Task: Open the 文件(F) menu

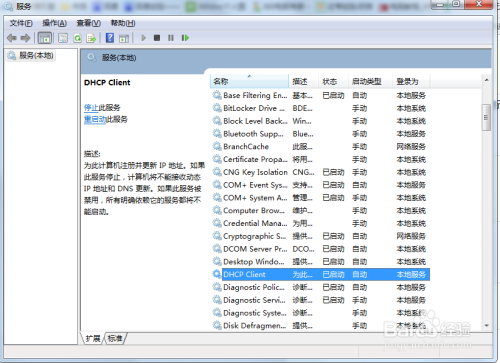Action: point(21,23)
